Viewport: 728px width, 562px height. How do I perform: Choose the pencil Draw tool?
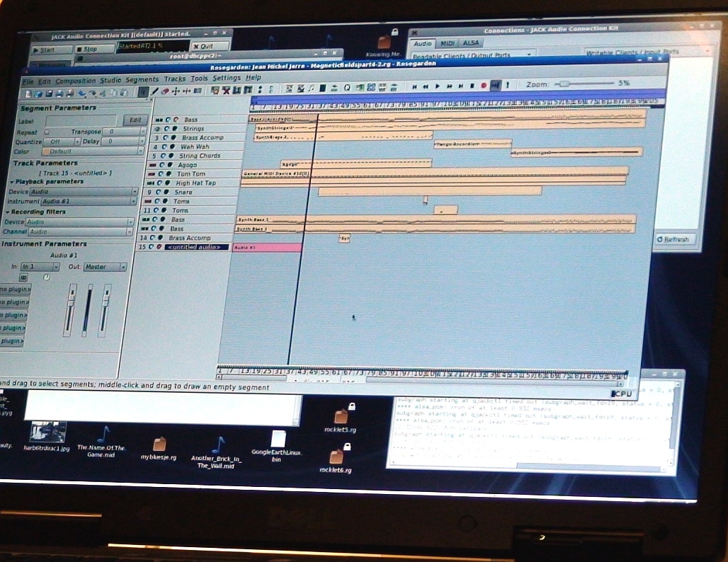(154, 91)
